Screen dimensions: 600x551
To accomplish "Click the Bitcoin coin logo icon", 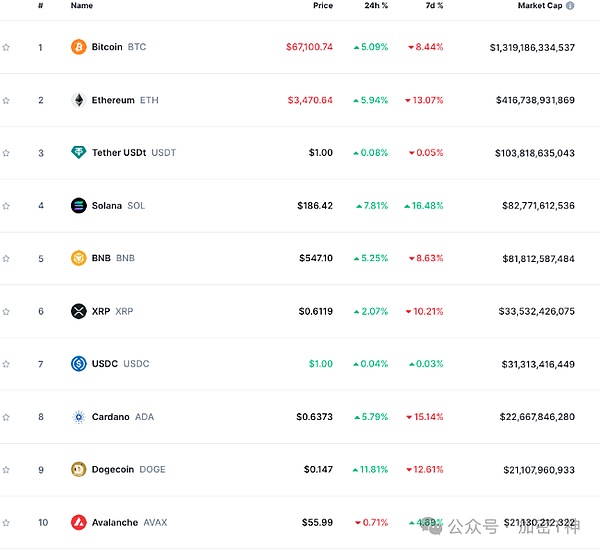I will point(79,47).
